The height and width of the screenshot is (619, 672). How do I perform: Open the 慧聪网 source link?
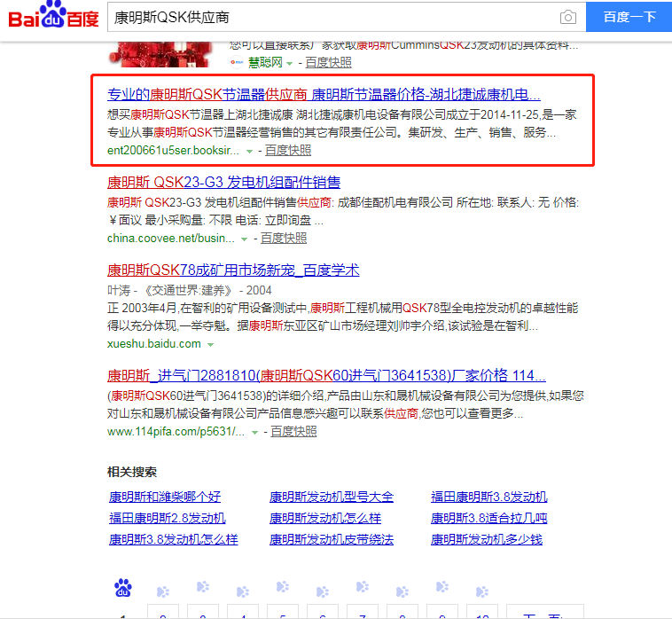pos(265,63)
